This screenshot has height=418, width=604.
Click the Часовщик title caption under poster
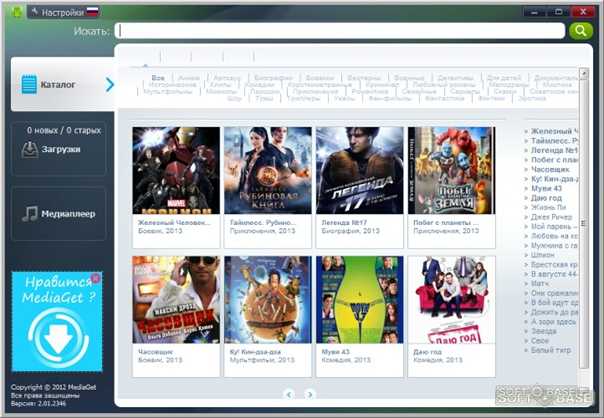[156, 352]
